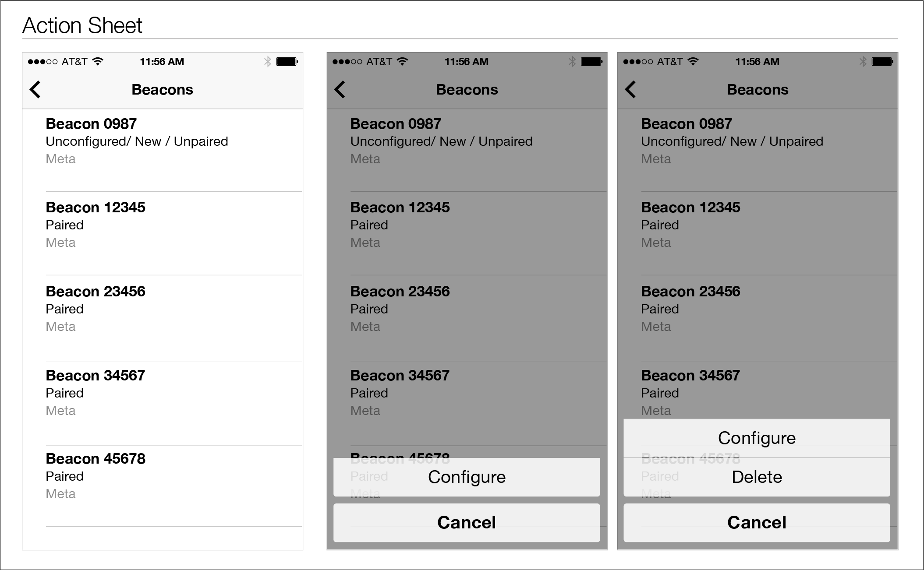Select Beacon 12345 in the right phone list
Screen dimensions: 924x570
click(758, 233)
